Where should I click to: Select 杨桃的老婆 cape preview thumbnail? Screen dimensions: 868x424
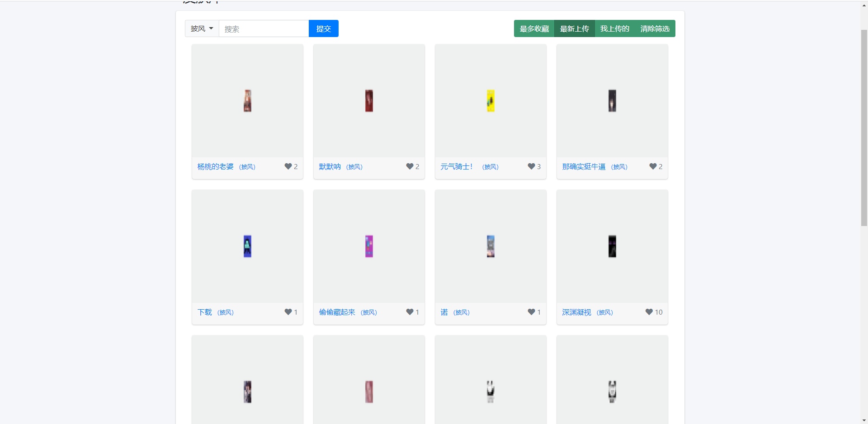pyautogui.click(x=247, y=101)
